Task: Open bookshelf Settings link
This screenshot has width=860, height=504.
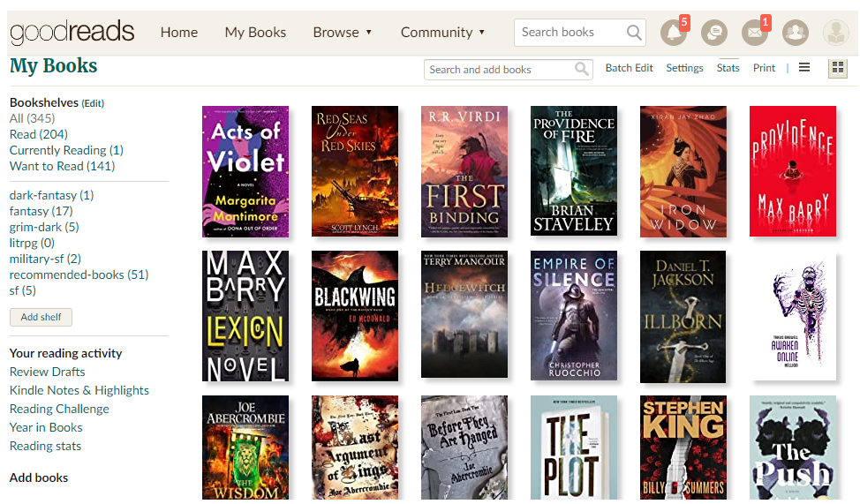Action: click(x=684, y=68)
